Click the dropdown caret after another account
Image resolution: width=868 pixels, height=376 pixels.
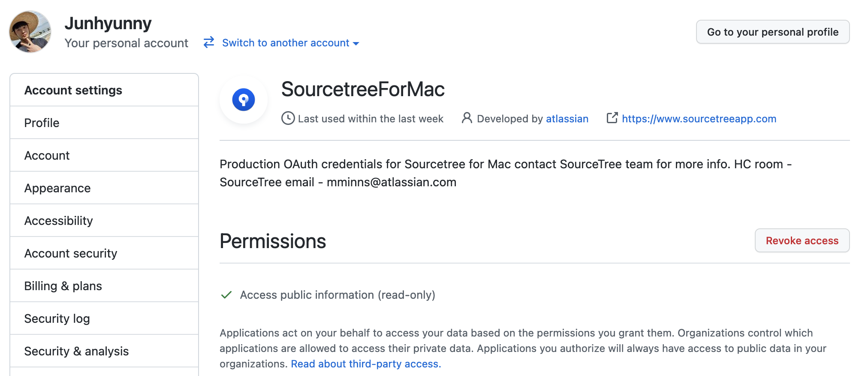(356, 43)
